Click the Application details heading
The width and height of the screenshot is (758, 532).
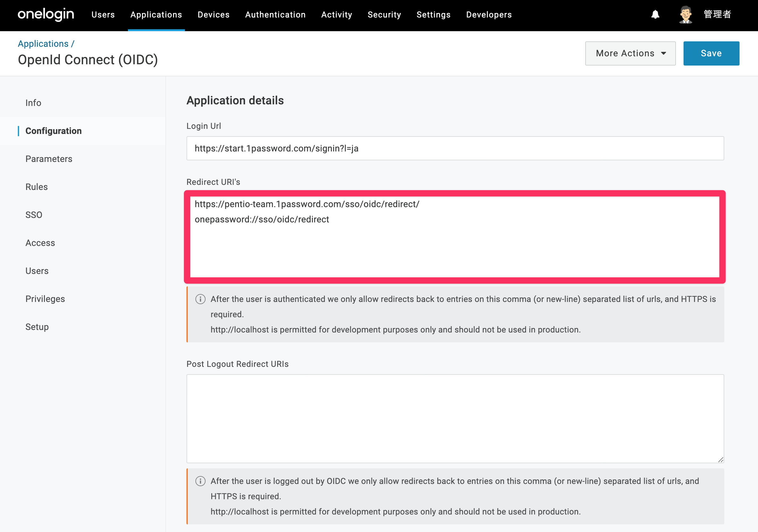(x=235, y=101)
